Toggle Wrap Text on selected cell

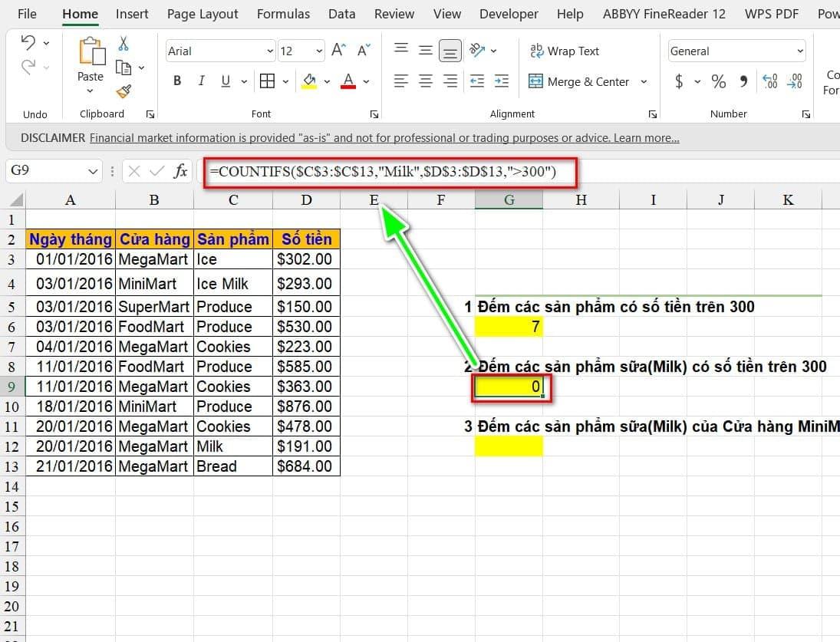coord(565,51)
